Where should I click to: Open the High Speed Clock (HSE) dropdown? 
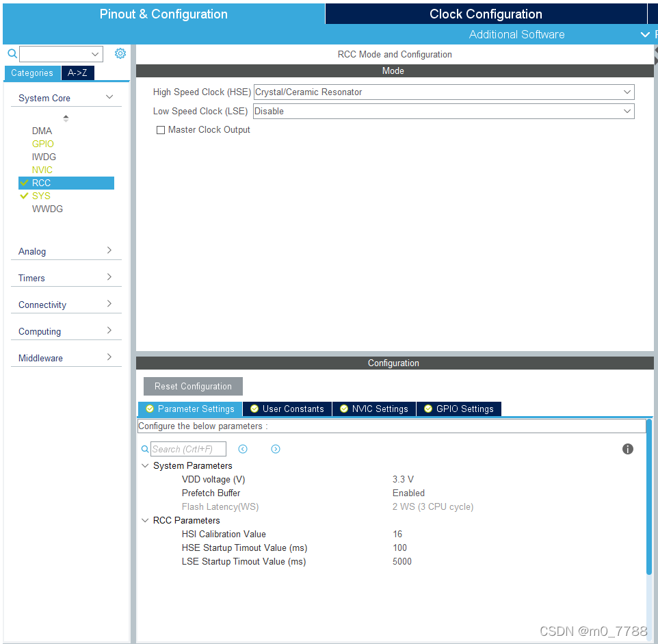click(x=443, y=92)
